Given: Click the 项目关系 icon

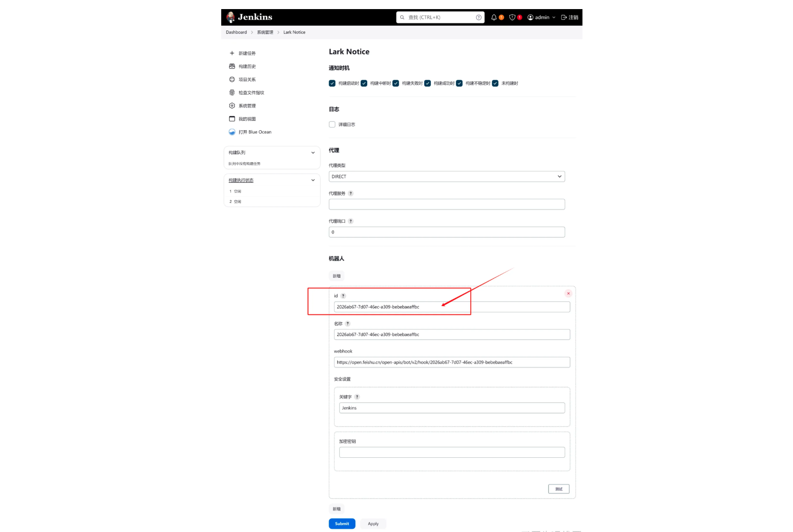Looking at the screenshot, I should 232,79.
